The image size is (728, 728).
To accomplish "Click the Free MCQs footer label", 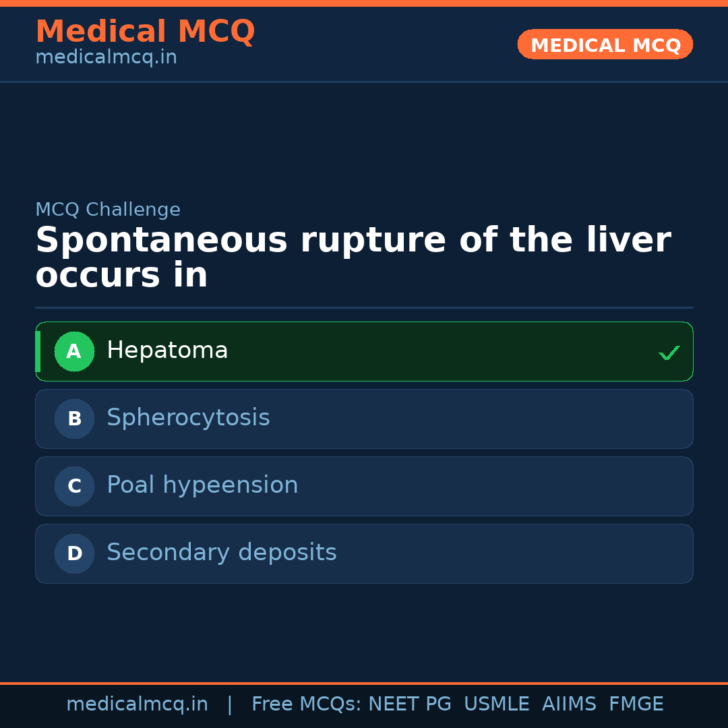I will click(x=306, y=704).
